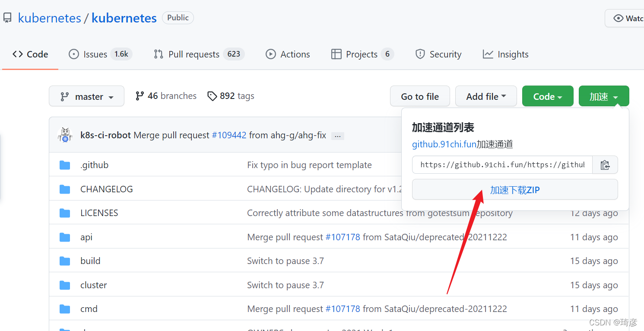Open the .github folder name
The height and width of the screenshot is (331, 644).
[94, 165]
